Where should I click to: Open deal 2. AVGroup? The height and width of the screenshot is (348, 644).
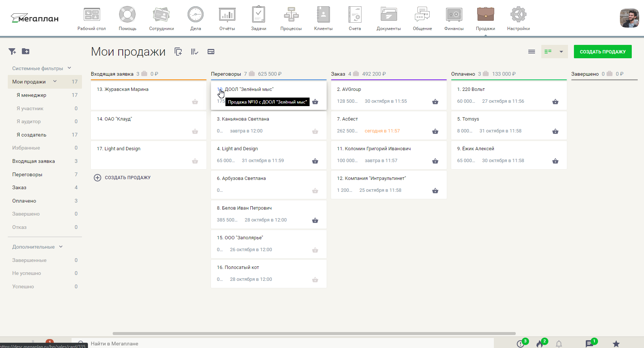(x=349, y=89)
